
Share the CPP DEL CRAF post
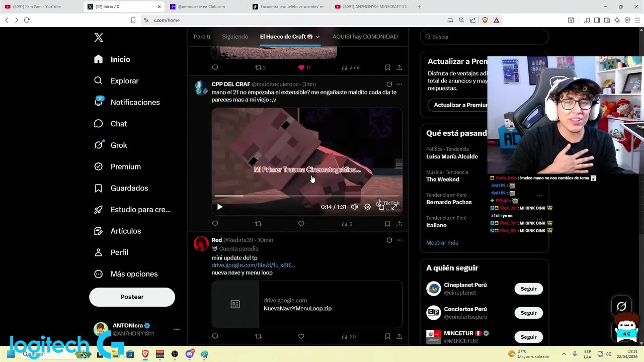click(399, 224)
